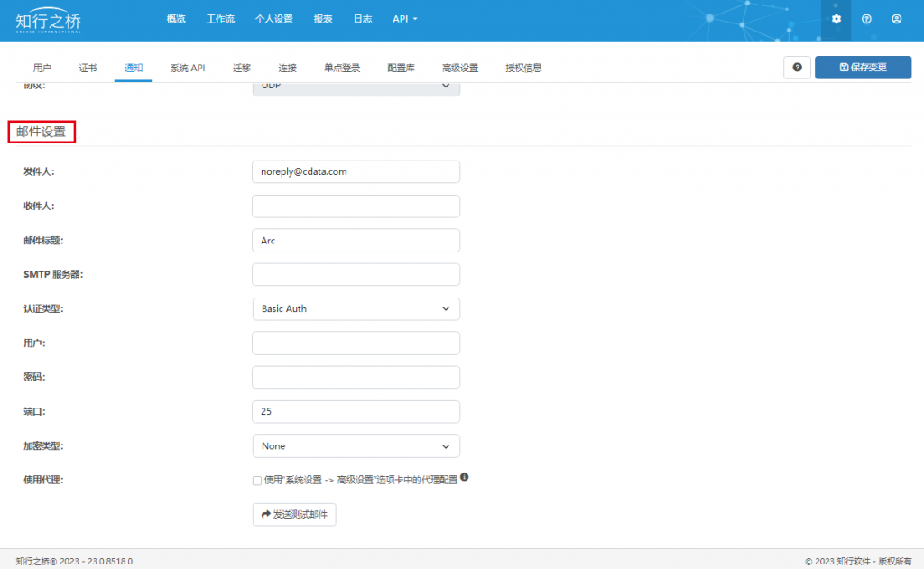Click the 收件人 input field
This screenshot has height=569, width=924.
pyautogui.click(x=356, y=206)
